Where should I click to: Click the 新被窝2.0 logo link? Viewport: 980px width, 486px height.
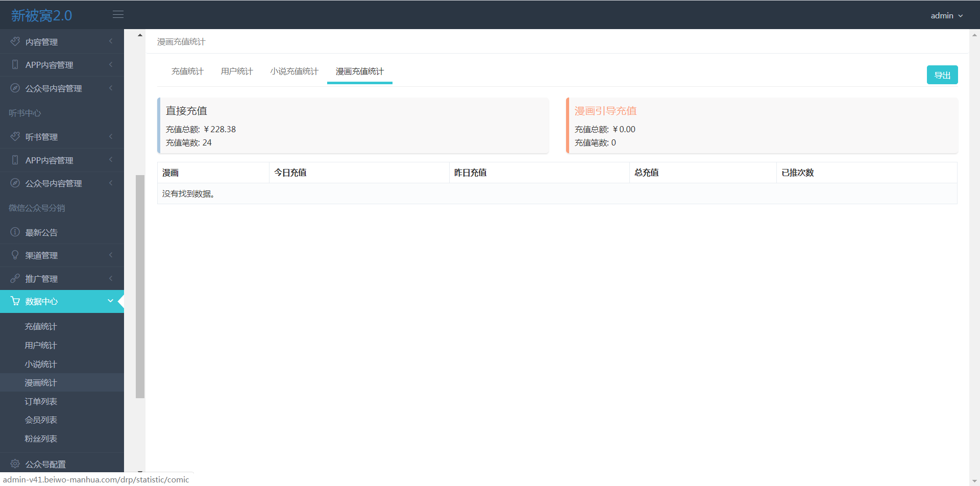coord(42,15)
